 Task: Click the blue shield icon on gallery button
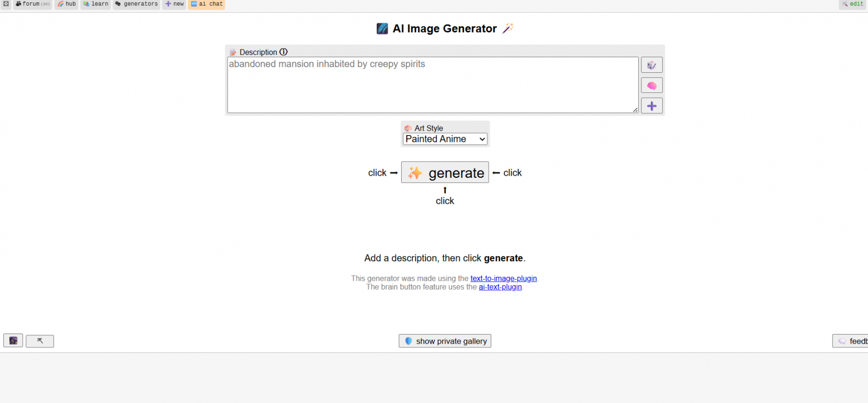(x=408, y=341)
